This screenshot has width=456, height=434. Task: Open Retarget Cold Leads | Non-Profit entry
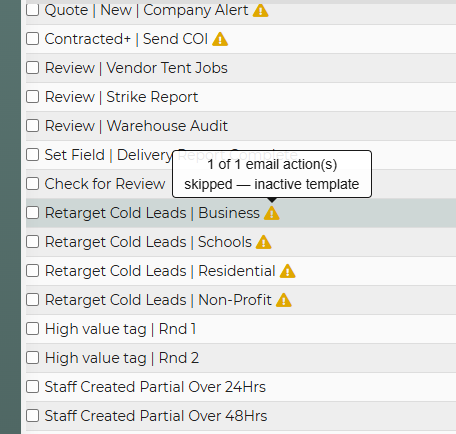click(x=158, y=300)
